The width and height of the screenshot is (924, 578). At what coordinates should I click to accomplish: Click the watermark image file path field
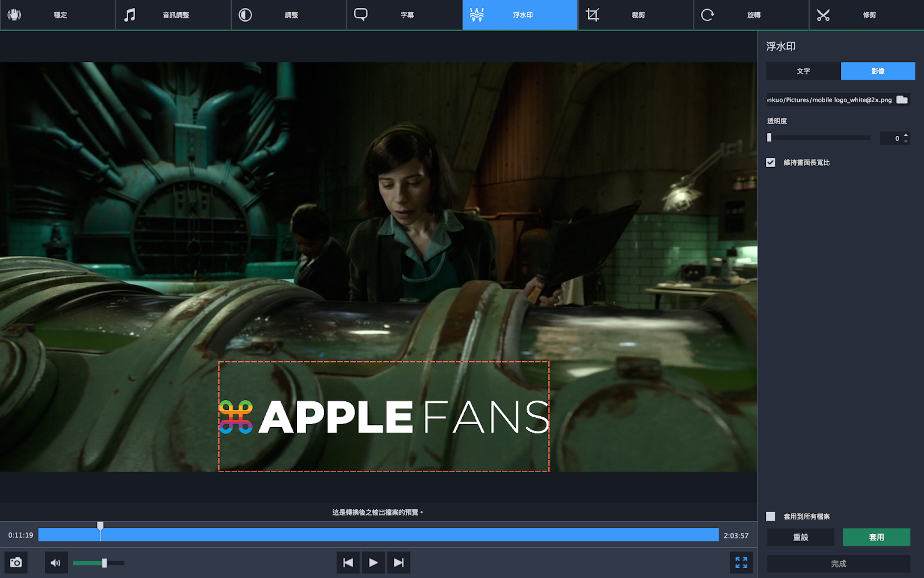click(830, 100)
